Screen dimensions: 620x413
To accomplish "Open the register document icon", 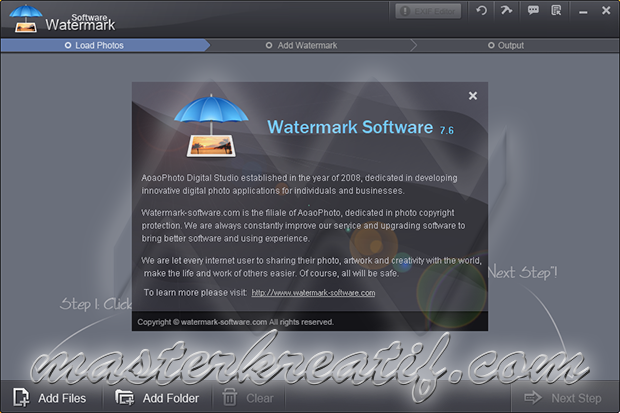I will 556,10.
